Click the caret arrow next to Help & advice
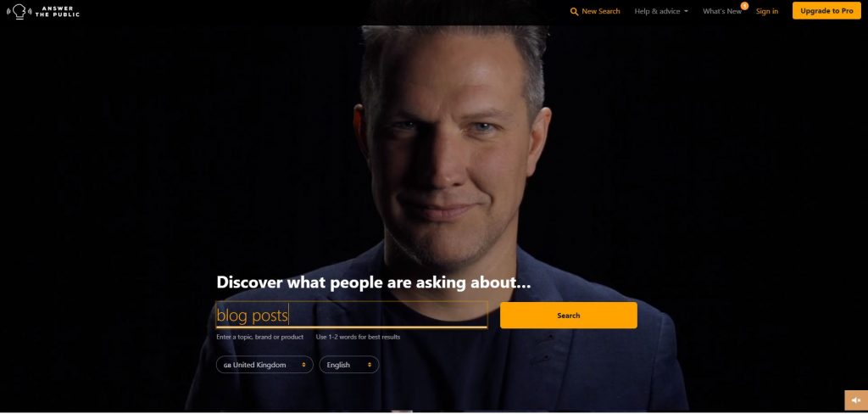This screenshot has width=868, height=414. click(687, 12)
